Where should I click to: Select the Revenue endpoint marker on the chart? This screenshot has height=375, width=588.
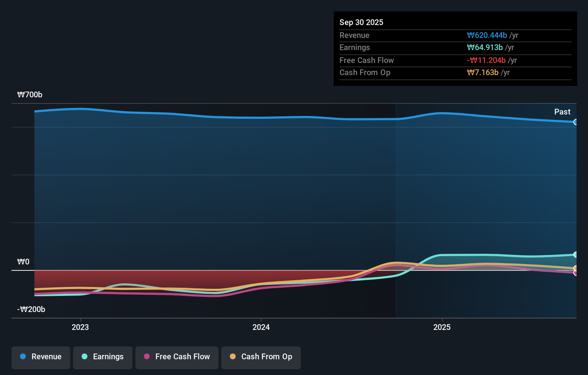[576, 122]
